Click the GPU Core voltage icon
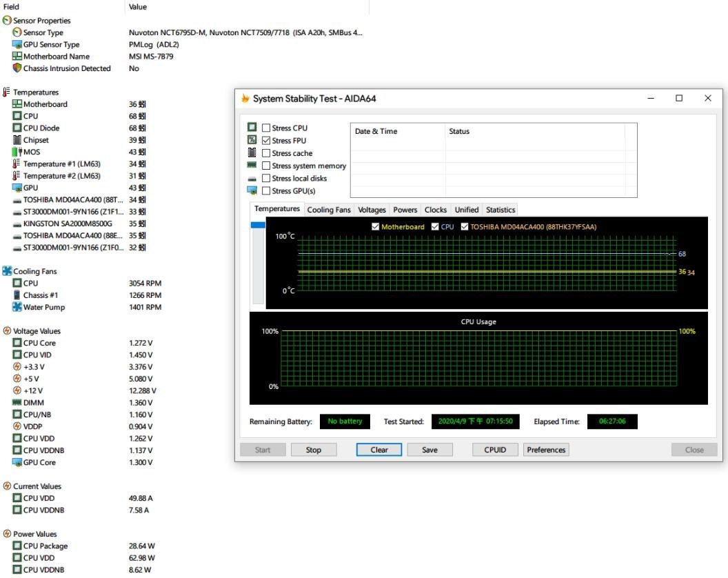Viewport: 728px width, 578px height. 17,462
